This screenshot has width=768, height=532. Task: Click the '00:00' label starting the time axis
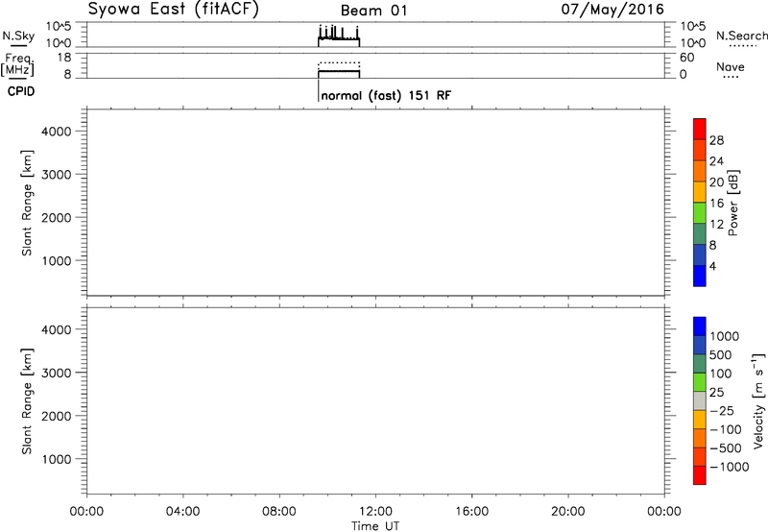86,512
